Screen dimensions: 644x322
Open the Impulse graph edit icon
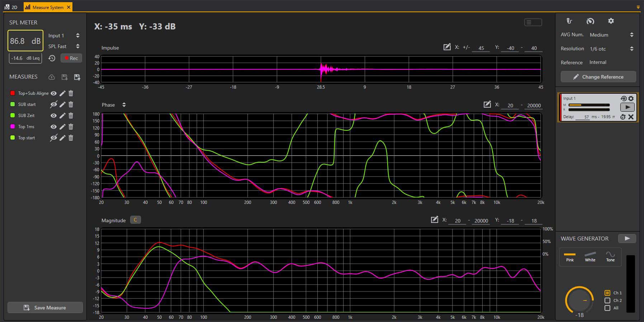(447, 47)
